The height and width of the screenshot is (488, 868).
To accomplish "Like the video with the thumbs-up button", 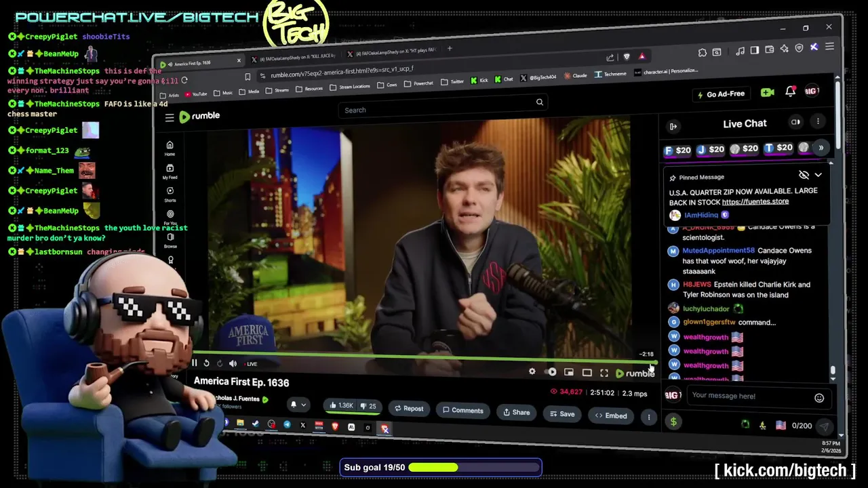I will (x=342, y=405).
